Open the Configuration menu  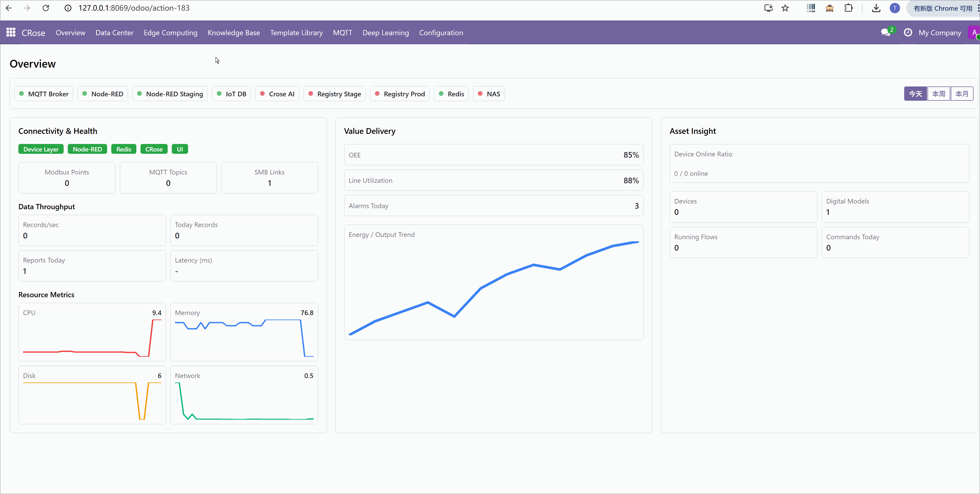441,33
